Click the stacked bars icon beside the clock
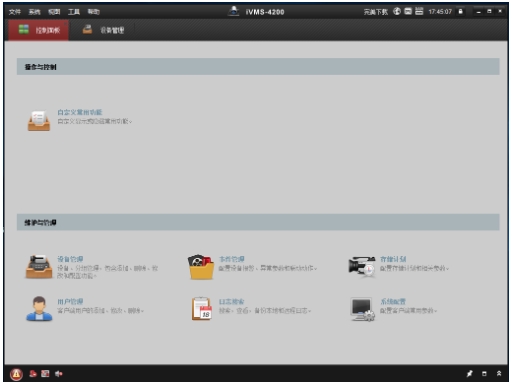Image resolution: width=516 pixels, height=382 pixels. click(x=419, y=11)
